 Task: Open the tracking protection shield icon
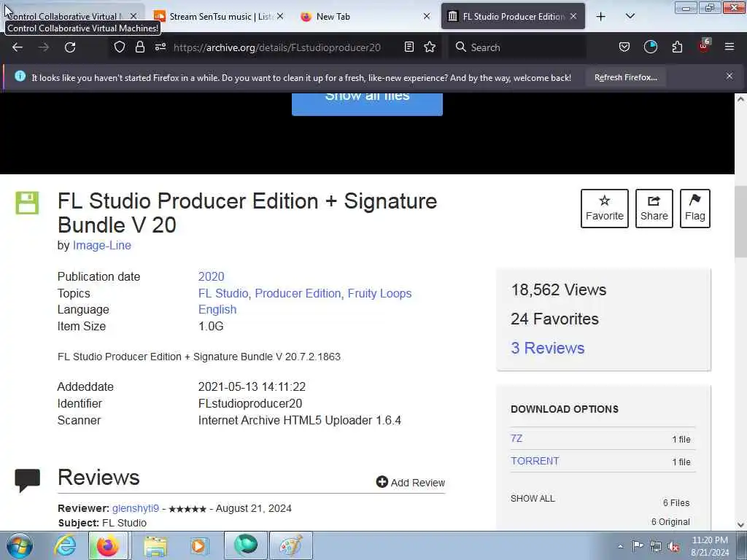[119, 47]
